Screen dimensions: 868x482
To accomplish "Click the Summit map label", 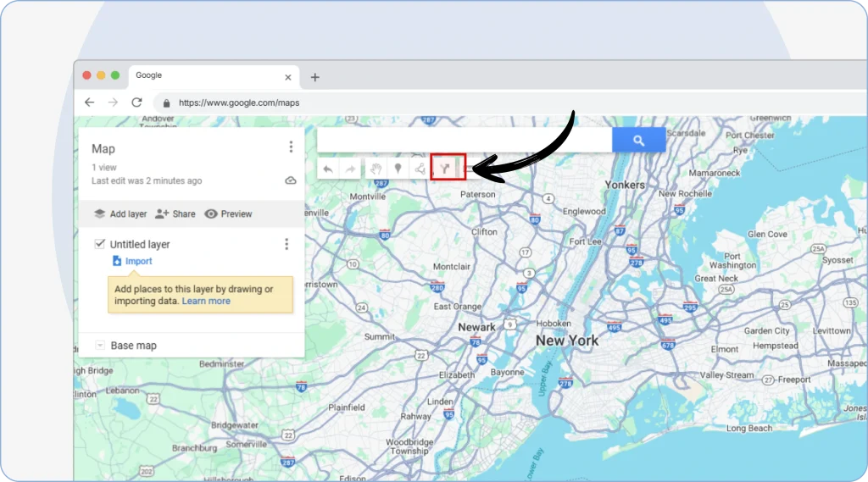I will [x=379, y=336].
